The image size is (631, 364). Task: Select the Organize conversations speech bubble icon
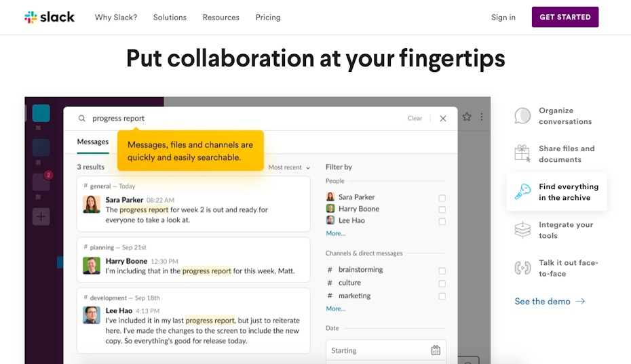[x=522, y=116]
